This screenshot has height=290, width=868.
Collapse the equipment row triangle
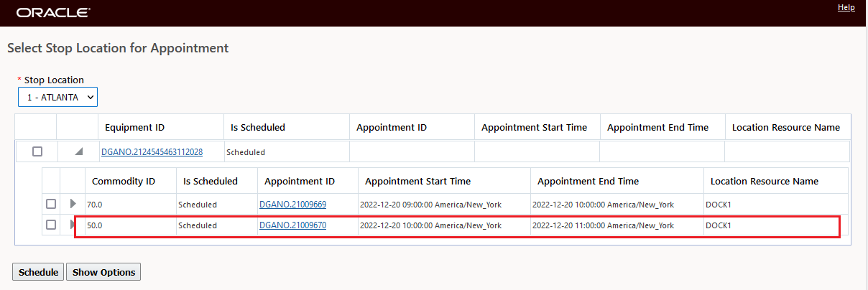[78, 151]
